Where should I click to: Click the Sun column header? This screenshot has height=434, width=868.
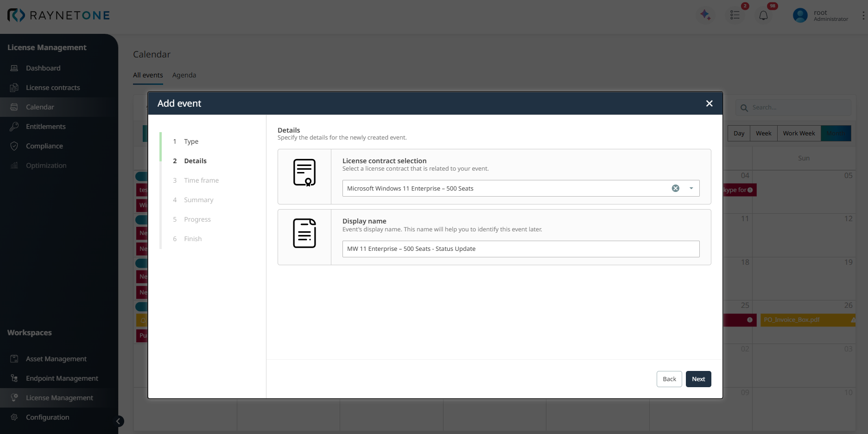point(804,159)
